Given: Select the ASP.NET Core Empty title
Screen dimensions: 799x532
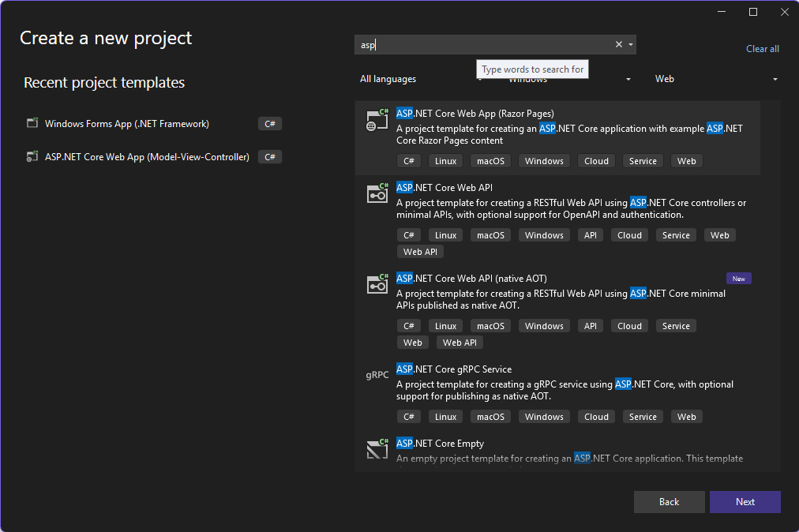Looking at the screenshot, I should point(441,444).
